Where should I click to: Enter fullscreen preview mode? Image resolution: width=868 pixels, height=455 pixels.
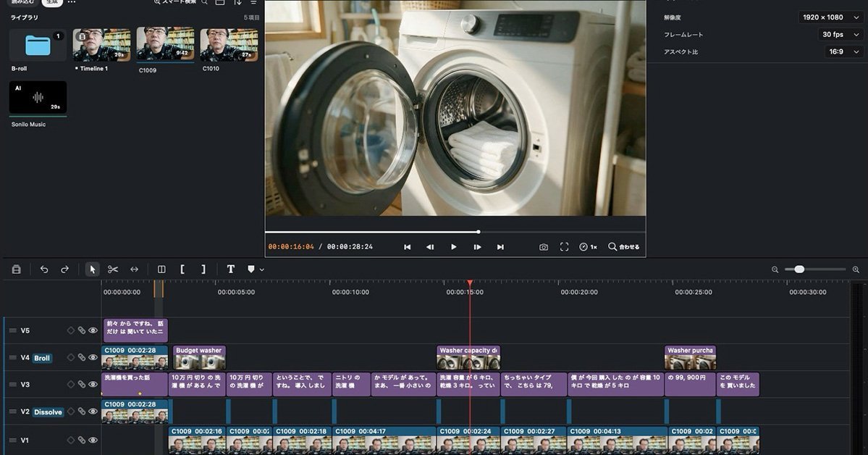564,247
